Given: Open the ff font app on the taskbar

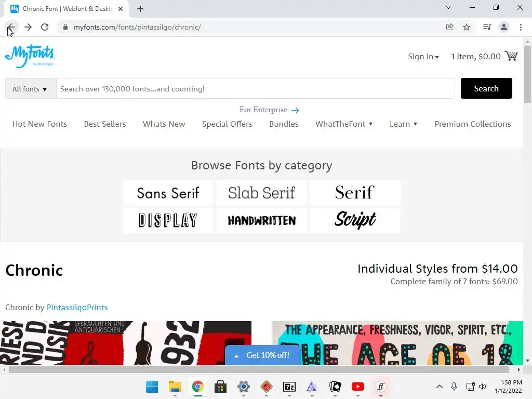Looking at the screenshot, I should 381,387.
